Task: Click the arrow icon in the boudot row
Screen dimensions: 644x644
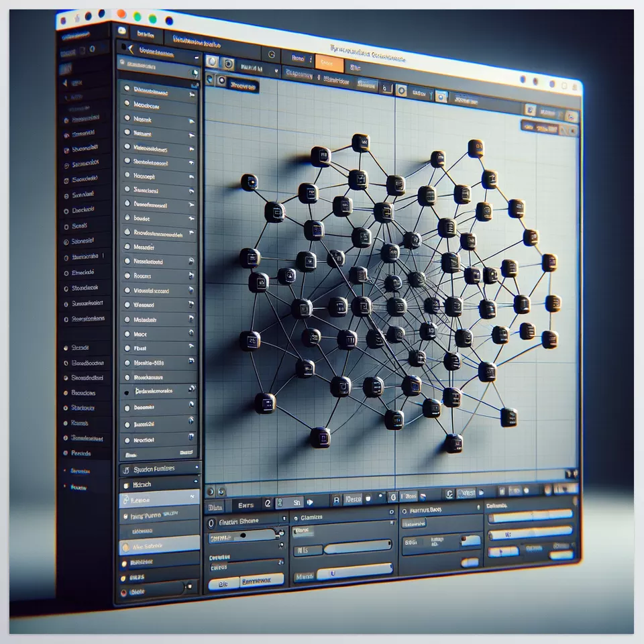Action: tap(191, 219)
